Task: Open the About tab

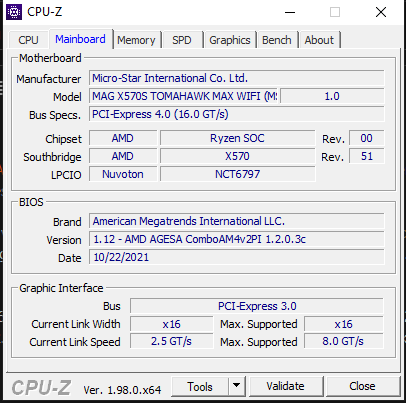Action: [319, 40]
